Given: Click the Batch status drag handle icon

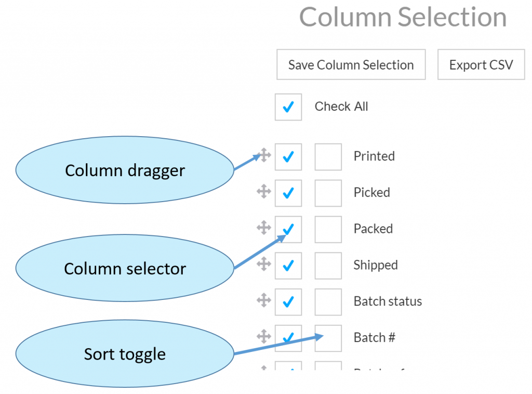Looking at the screenshot, I should (264, 300).
